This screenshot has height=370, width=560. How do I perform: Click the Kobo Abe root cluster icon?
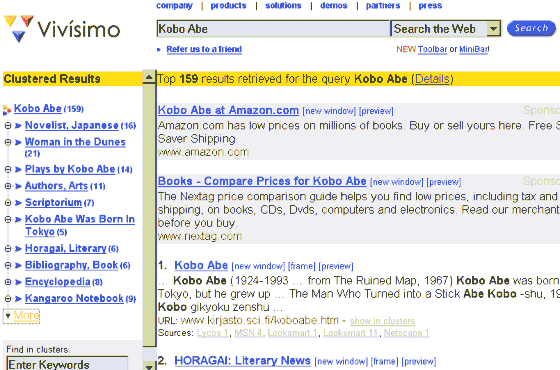pos(7,110)
